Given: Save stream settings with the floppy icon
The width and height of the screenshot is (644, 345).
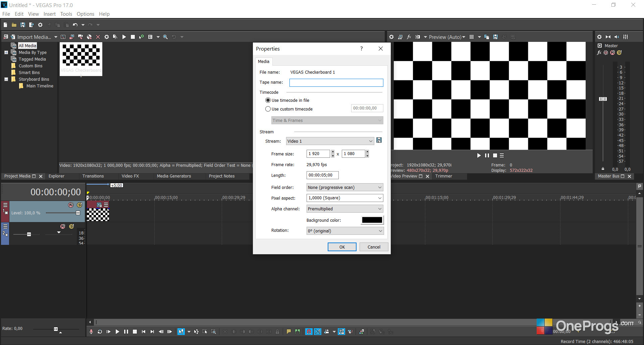Looking at the screenshot, I should (x=379, y=140).
